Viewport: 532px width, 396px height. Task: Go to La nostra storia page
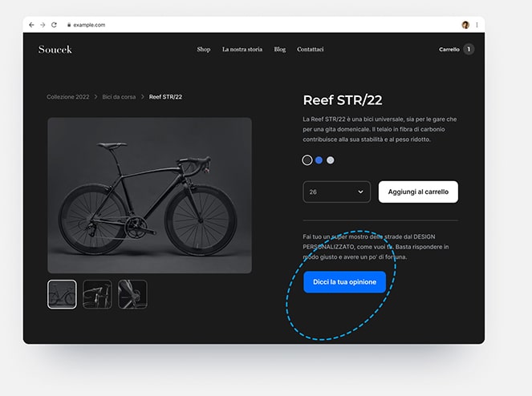click(x=242, y=49)
